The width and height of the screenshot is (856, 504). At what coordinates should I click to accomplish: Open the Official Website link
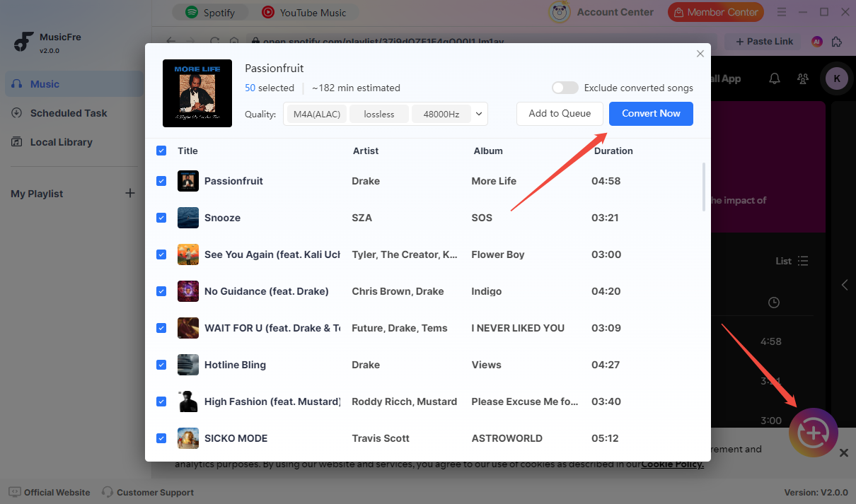pos(50,492)
